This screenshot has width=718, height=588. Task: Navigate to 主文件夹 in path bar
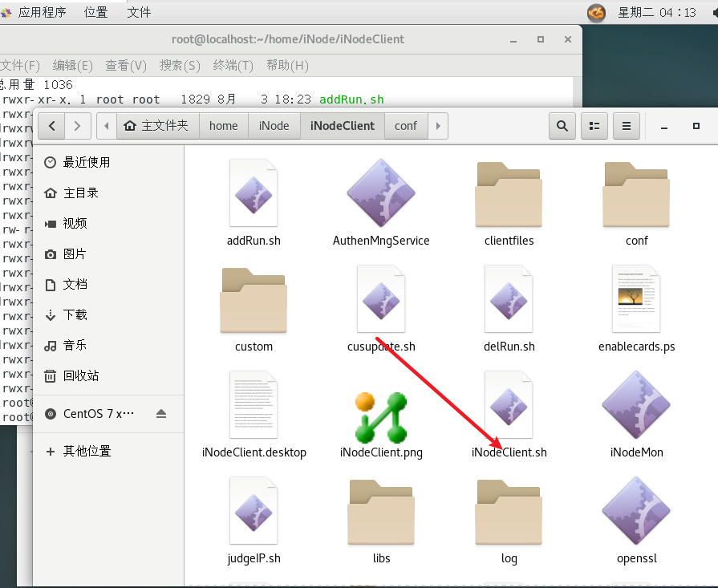pyautogui.click(x=158, y=126)
